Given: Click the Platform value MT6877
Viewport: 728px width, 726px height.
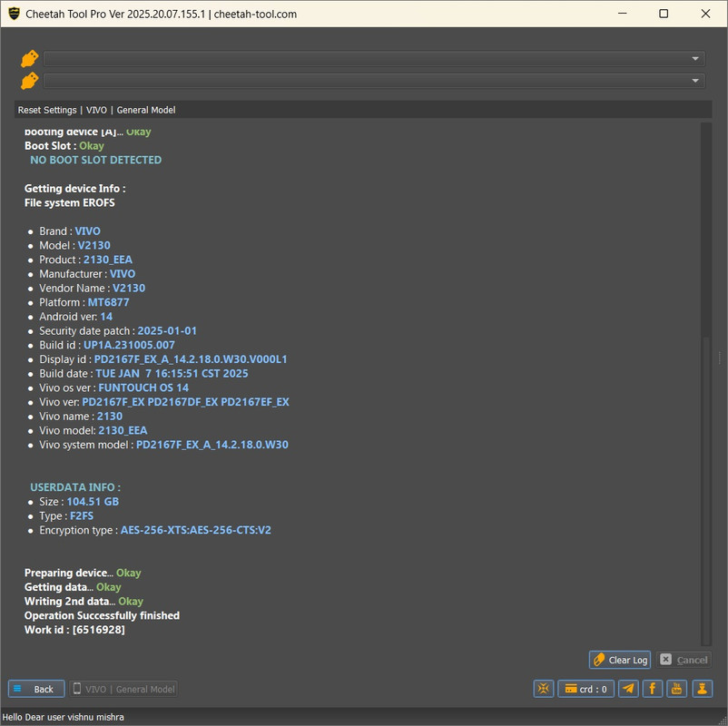Looking at the screenshot, I should [108, 303].
